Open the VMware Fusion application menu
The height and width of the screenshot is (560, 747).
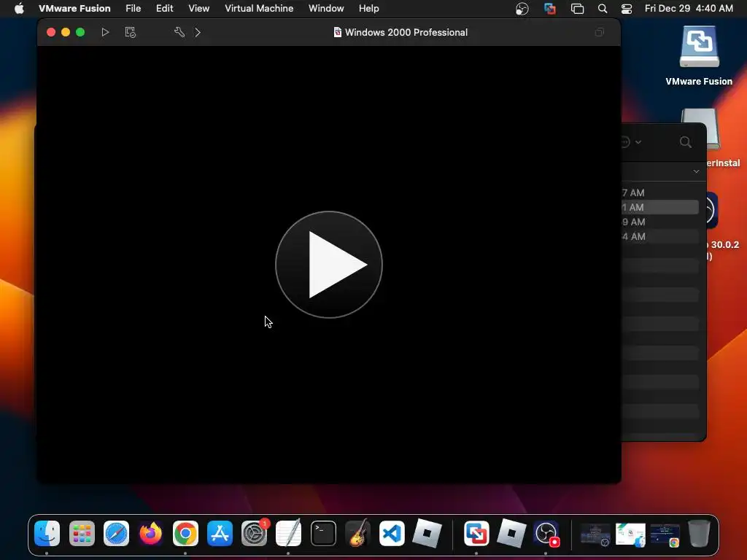(x=74, y=9)
